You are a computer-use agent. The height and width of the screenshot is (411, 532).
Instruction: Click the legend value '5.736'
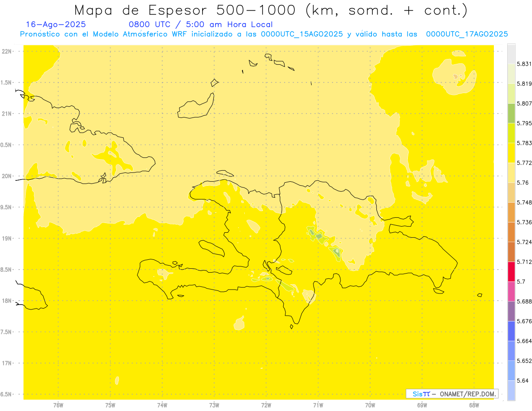click(x=524, y=222)
